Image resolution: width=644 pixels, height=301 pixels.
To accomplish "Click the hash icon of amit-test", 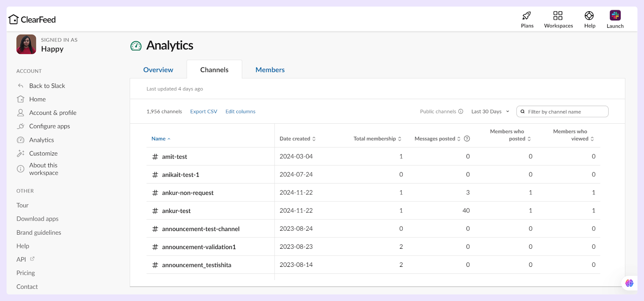I will tap(155, 157).
